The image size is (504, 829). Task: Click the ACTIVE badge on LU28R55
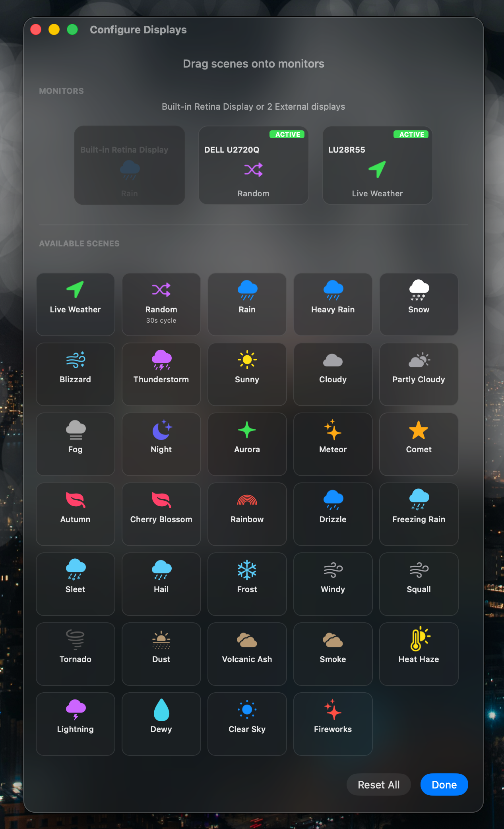pyautogui.click(x=411, y=134)
